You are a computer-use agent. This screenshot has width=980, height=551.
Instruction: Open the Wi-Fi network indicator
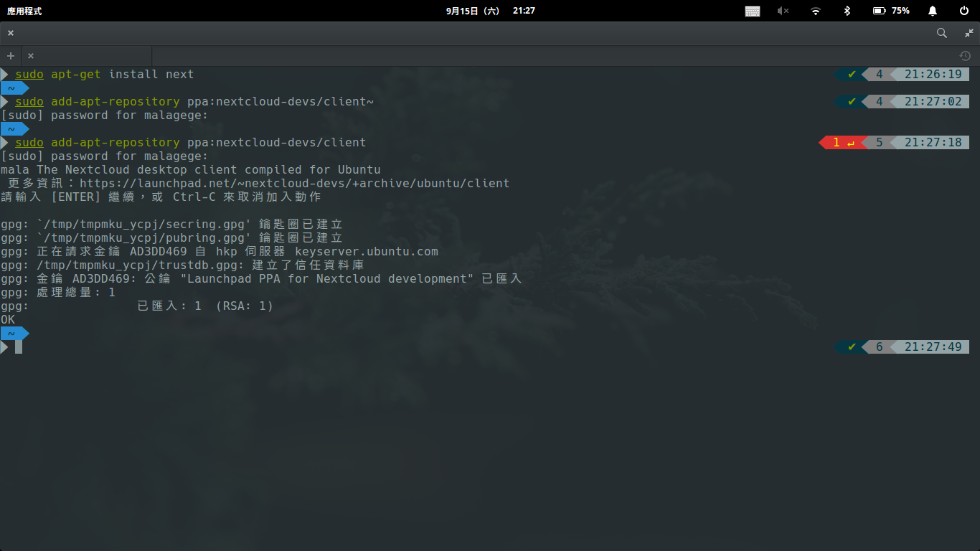tap(815, 11)
